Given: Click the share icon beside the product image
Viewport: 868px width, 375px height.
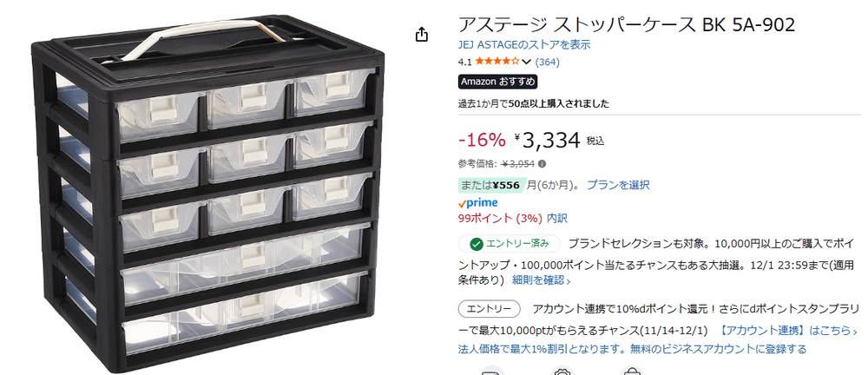Looking at the screenshot, I should pyautogui.click(x=421, y=35).
